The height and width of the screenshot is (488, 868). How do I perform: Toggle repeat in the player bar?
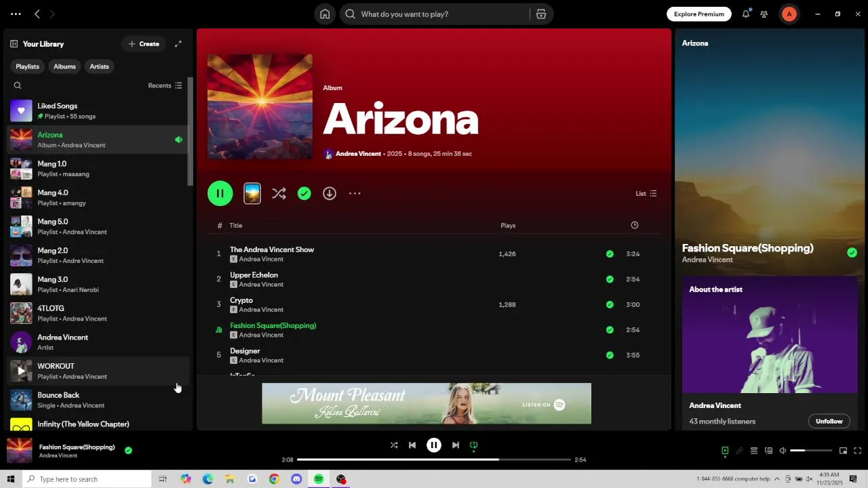pos(474,445)
